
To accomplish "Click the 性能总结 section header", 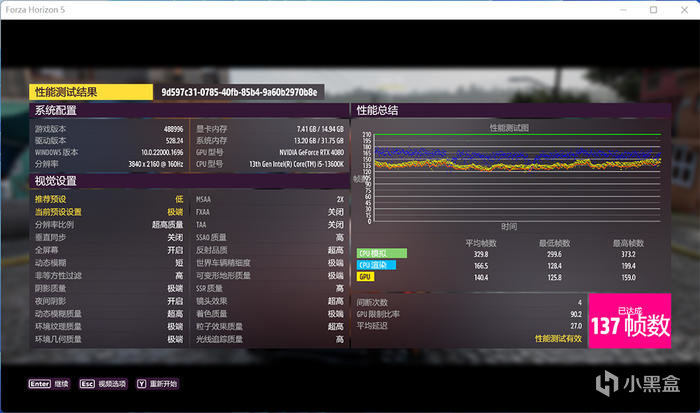I will pos(511,110).
